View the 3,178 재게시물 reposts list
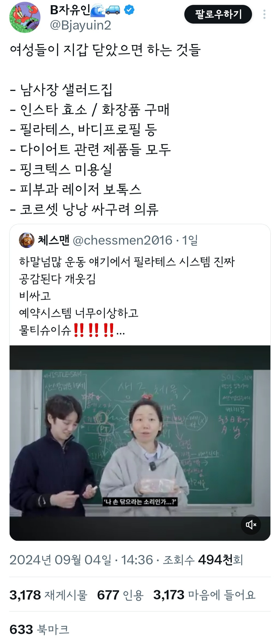 48,595
